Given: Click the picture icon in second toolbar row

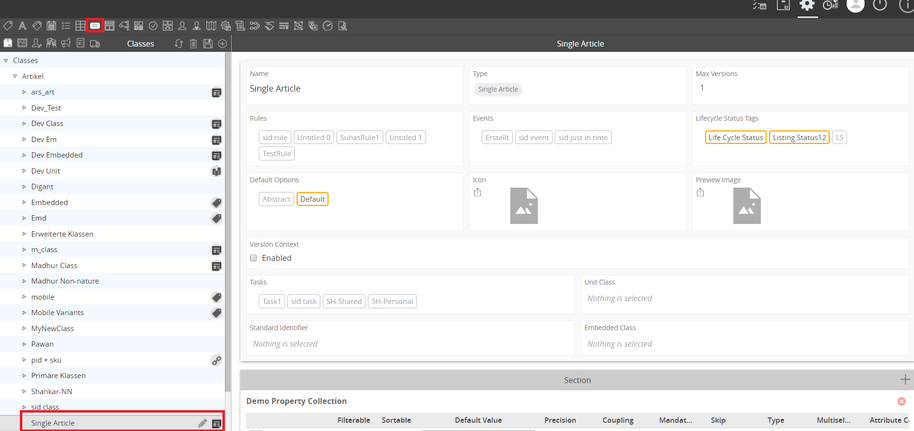Looking at the screenshot, I should [x=22, y=43].
